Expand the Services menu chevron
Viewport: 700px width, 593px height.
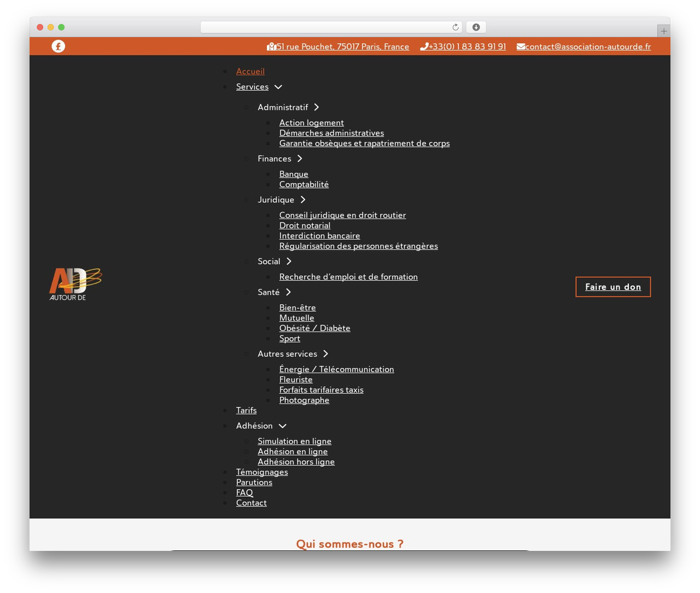278,87
